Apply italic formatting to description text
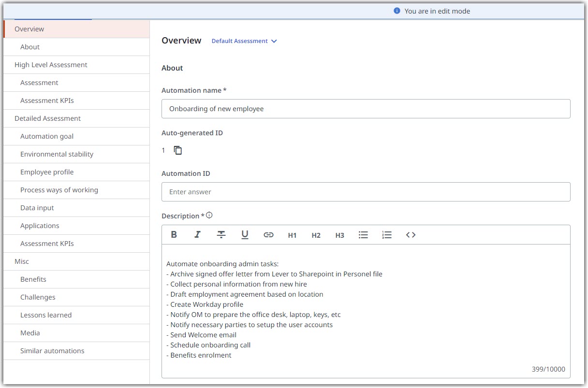The width and height of the screenshot is (588, 388). click(x=197, y=235)
